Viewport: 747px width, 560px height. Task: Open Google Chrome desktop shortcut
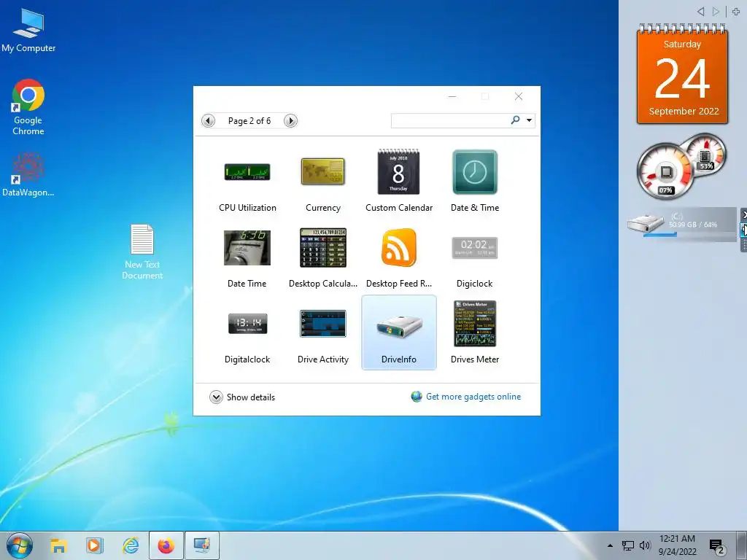28,108
